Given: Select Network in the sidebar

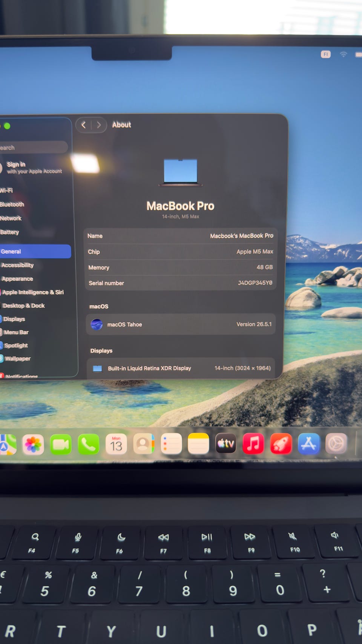Looking at the screenshot, I should coord(11,218).
